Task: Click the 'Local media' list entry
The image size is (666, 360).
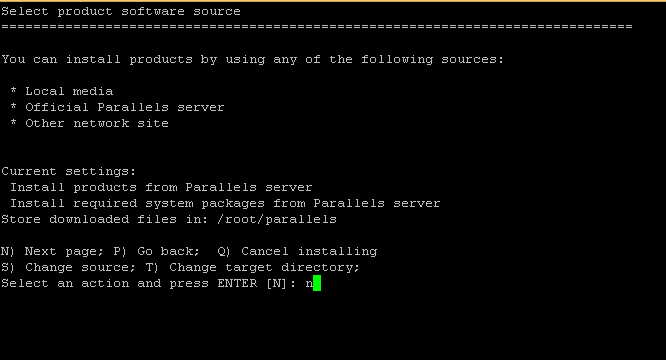Action: [69, 91]
